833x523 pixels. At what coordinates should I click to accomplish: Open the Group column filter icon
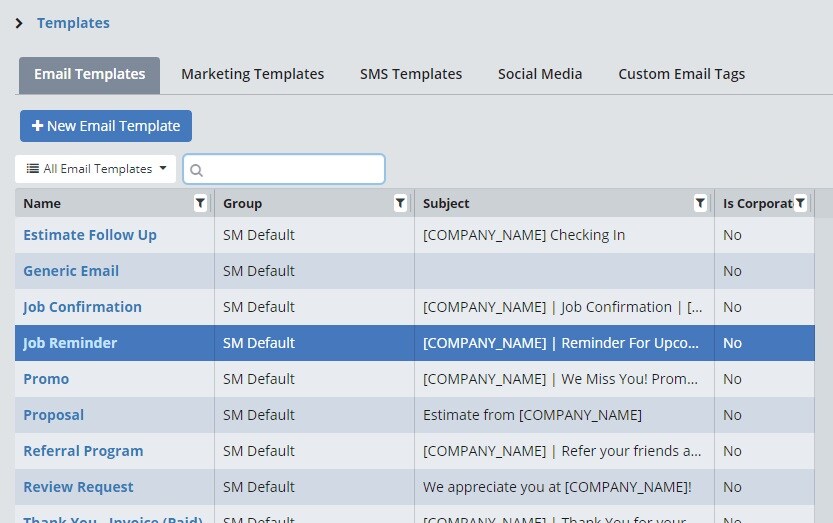click(x=400, y=203)
